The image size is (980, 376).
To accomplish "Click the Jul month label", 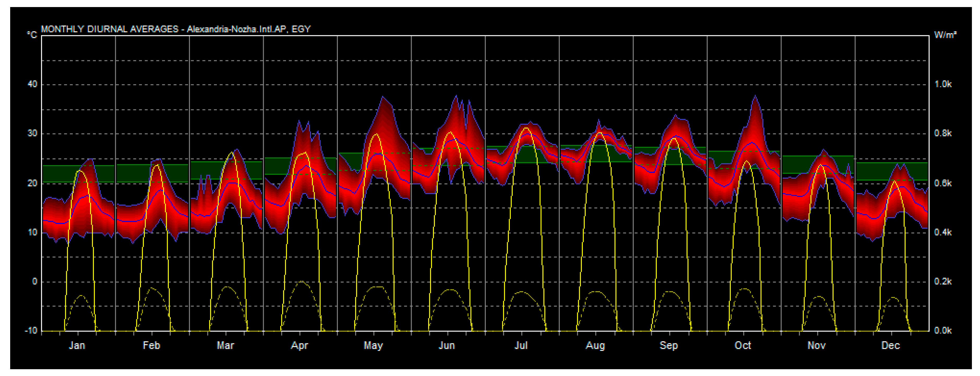I will point(521,345).
